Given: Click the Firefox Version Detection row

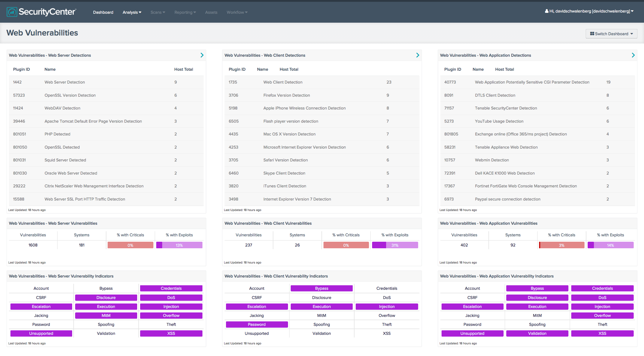Looking at the screenshot, I should 322,95.
